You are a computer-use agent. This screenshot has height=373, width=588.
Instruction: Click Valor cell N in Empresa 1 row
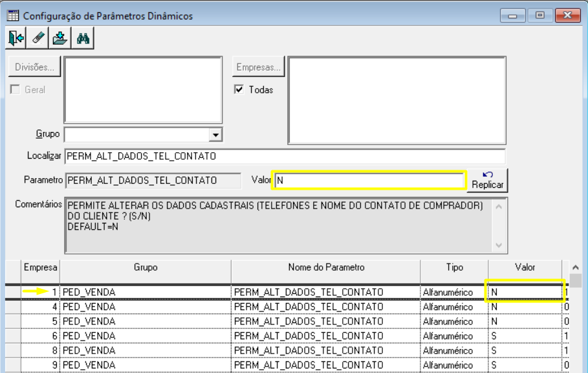(525, 292)
